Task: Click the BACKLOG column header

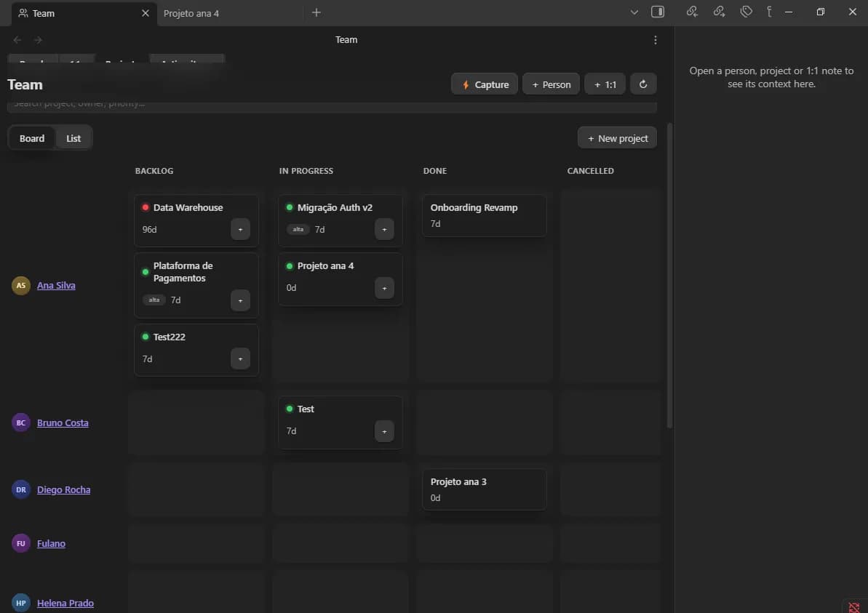Action: 154,171
